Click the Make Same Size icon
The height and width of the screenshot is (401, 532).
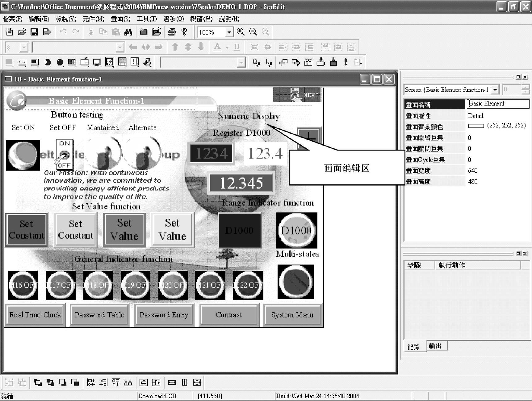click(x=197, y=383)
